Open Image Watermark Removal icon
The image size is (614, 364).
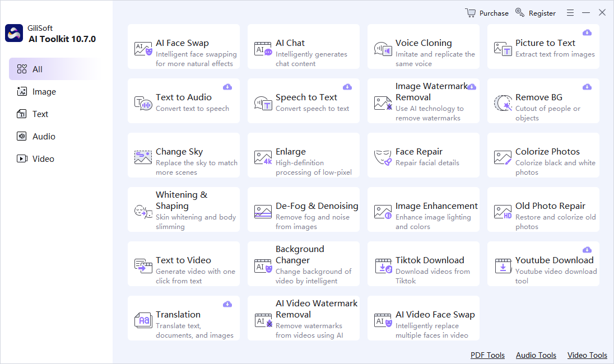383,104
